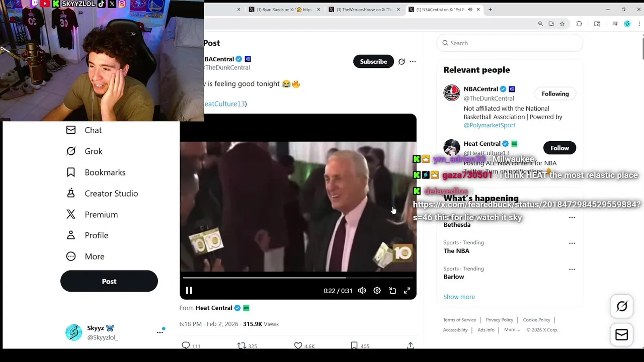Open a new browser tab
This screenshot has height=362, width=644.
click(x=490, y=9)
